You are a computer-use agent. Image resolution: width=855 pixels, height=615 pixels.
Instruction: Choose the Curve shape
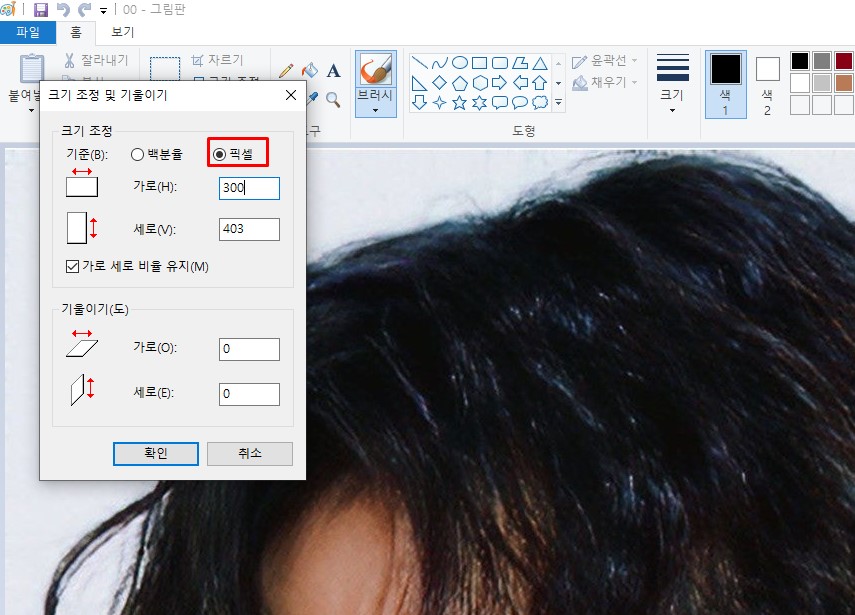click(439, 63)
